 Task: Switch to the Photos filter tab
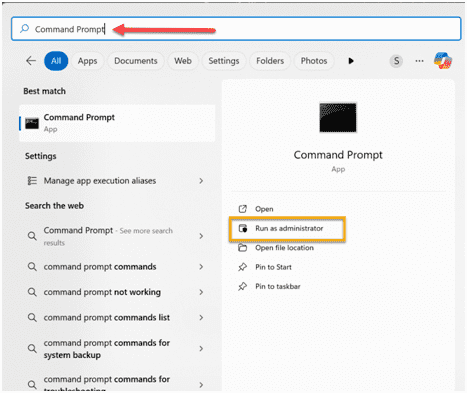pyautogui.click(x=314, y=61)
